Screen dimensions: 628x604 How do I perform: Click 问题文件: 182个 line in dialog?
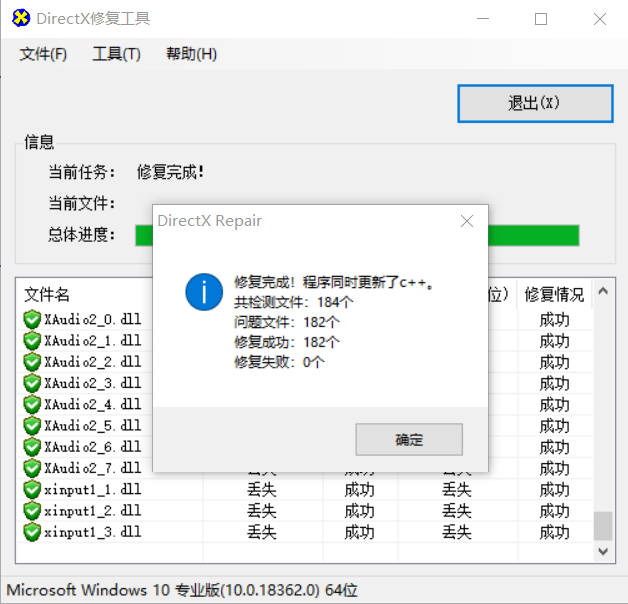point(287,322)
